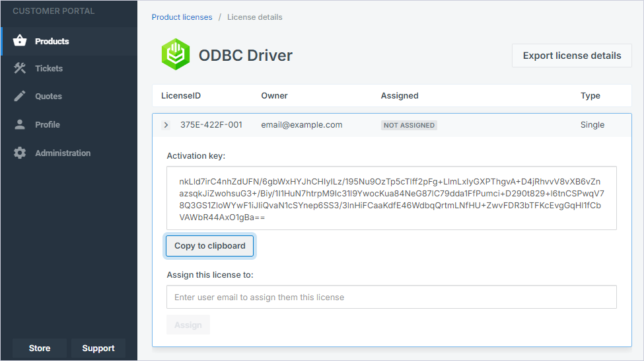This screenshot has width=644, height=361.
Task: Click the Assign button
Action: (188, 325)
